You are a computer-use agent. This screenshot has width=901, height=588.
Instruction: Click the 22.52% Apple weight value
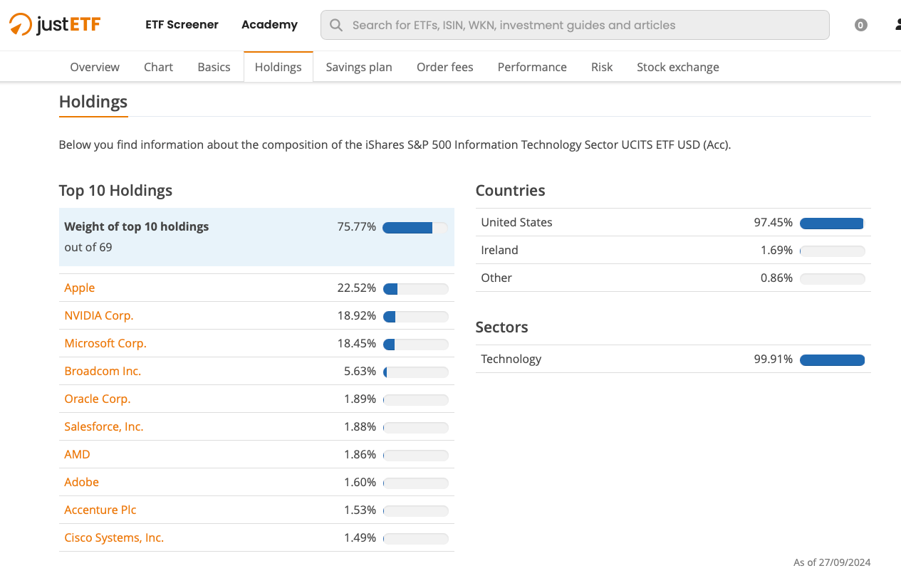(357, 288)
